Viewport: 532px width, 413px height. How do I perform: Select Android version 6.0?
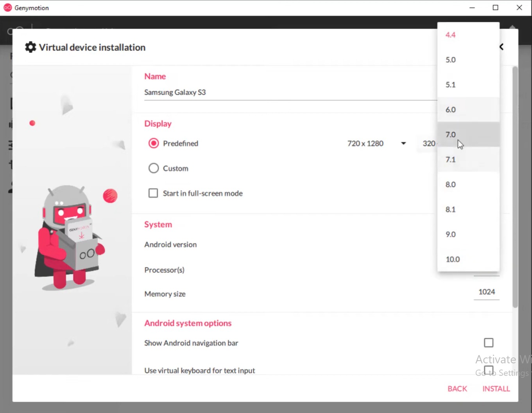[x=468, y=110]
